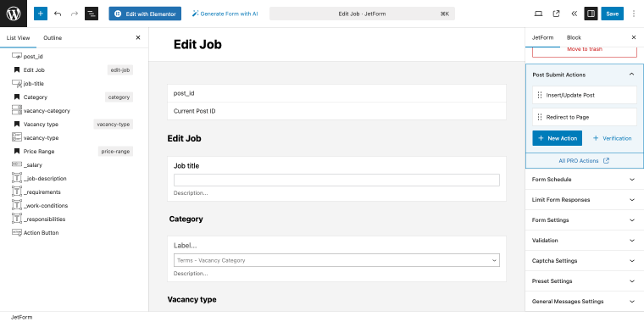Click the vacancy-type anchor tag in list
Screen dimensions: 644x322
[x=113, y=124]
